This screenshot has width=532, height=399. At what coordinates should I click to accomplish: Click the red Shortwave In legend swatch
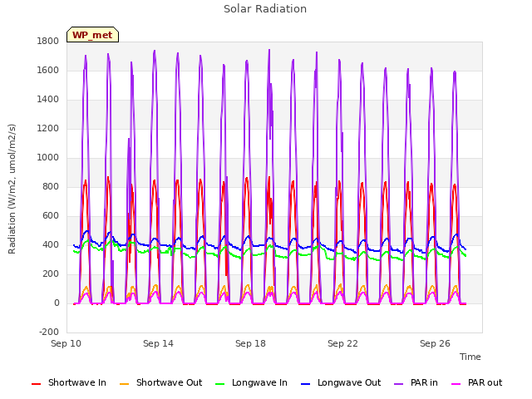pyautogui.click(x=36, y=384)
